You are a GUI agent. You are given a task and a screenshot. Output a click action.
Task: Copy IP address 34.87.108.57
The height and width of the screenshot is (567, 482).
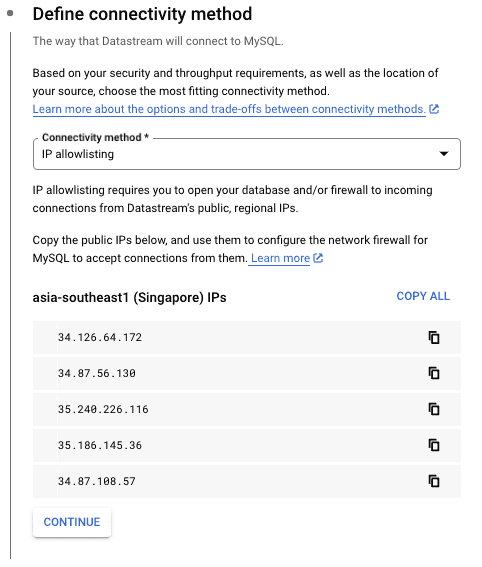coord(434,481)
